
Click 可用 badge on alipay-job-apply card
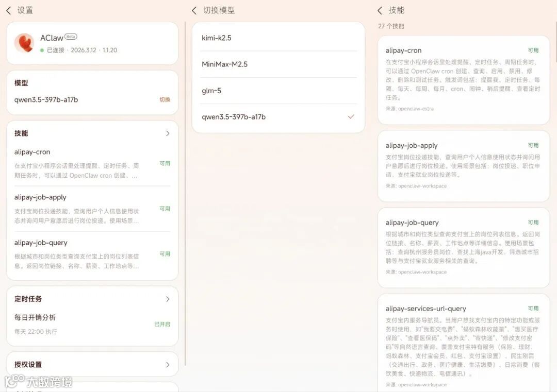click(x=533, y=145)
